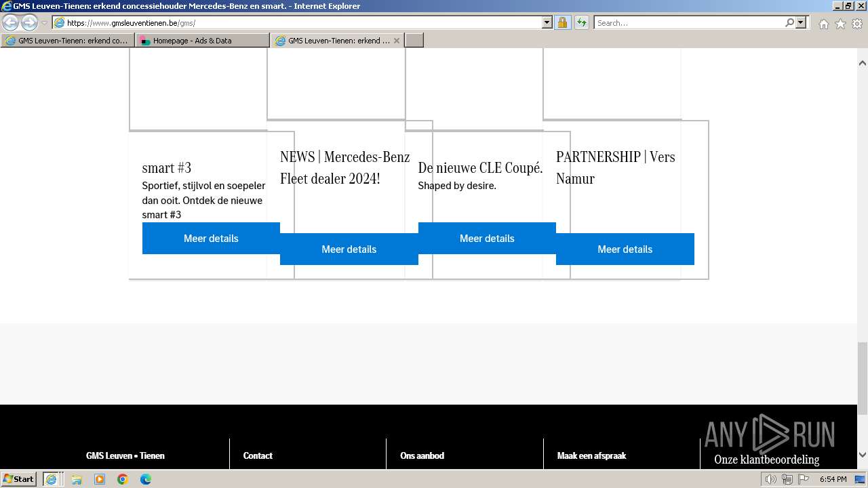Click the Shaped by desire text
The width and height of the screenshot is (868, 488).
click(457, 186)
